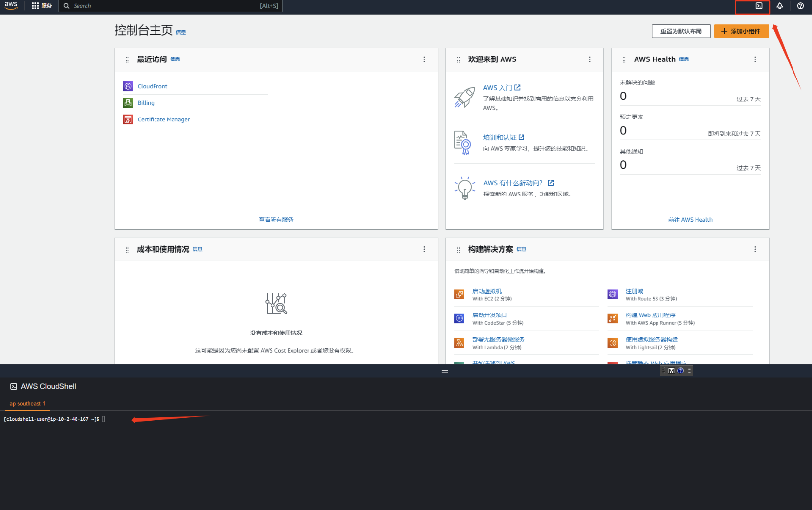Open the help question-mark icon in the top bar
This screenshot has height=510, width=812.
[800, 6]
